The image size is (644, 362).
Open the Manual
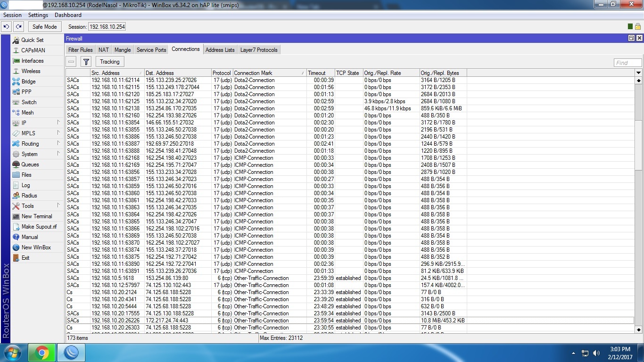[30, 237]
